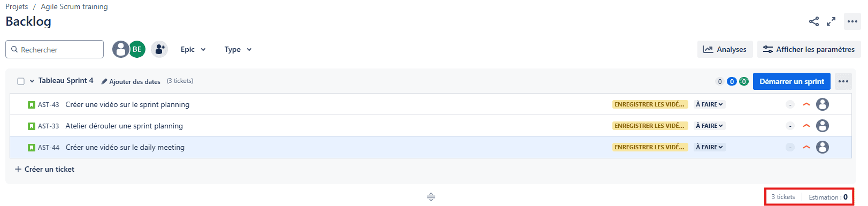
Task: Collapse the Tableau Sprint 4 section
Action: coord(32,81)
